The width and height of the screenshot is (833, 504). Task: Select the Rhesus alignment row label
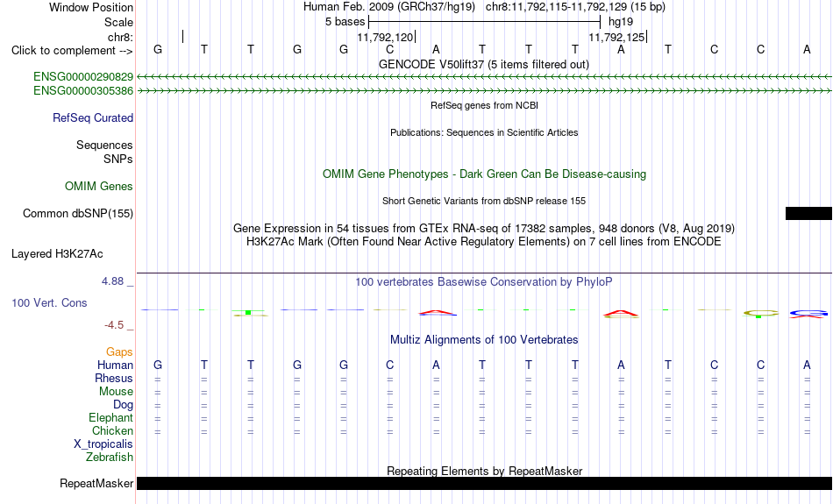[x=114, y=378]
